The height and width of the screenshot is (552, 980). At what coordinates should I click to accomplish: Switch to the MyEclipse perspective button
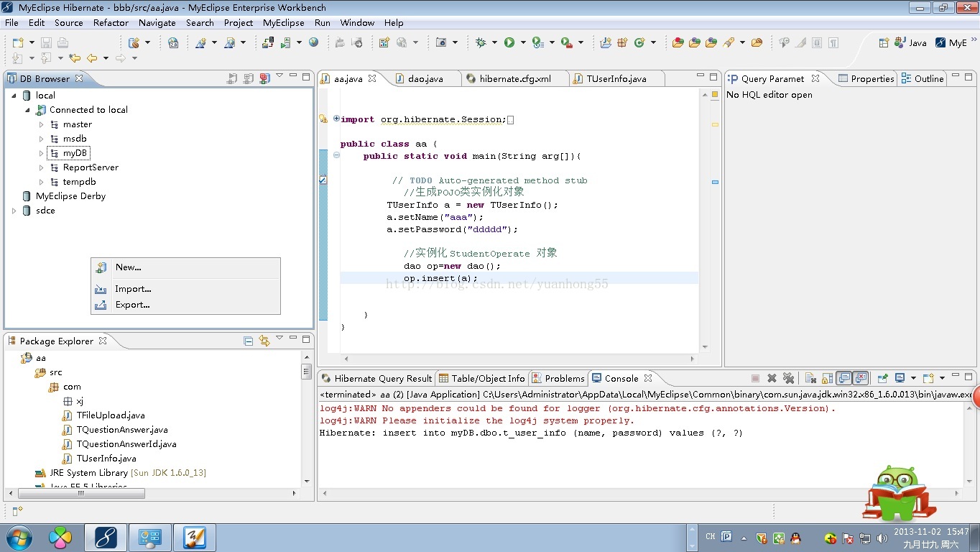pyautogui.click(x=951, y=43)
